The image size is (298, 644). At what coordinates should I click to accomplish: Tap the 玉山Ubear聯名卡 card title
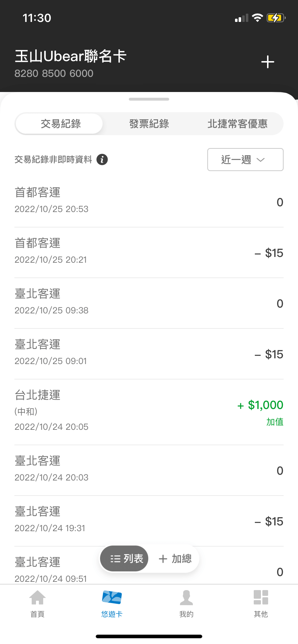click(71, 56)
